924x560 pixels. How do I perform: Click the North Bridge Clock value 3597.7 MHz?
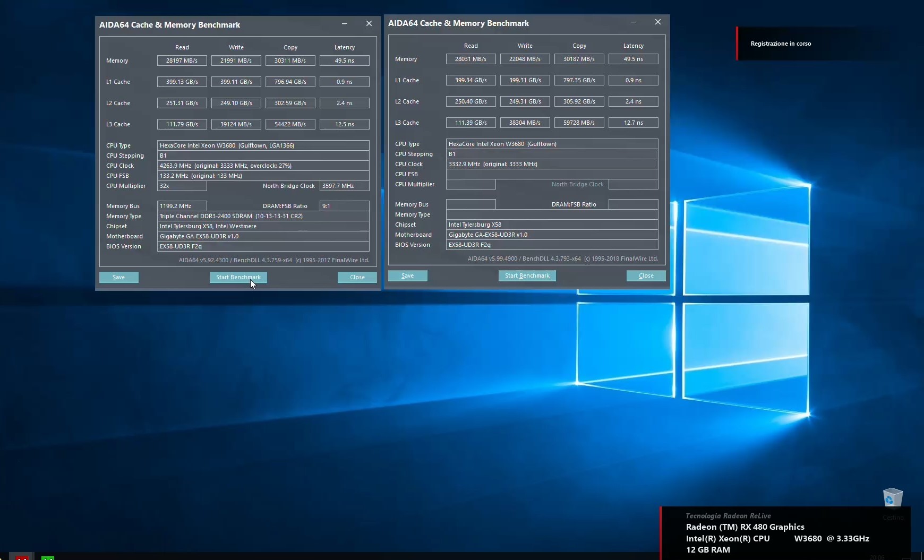tap(345, 186)
